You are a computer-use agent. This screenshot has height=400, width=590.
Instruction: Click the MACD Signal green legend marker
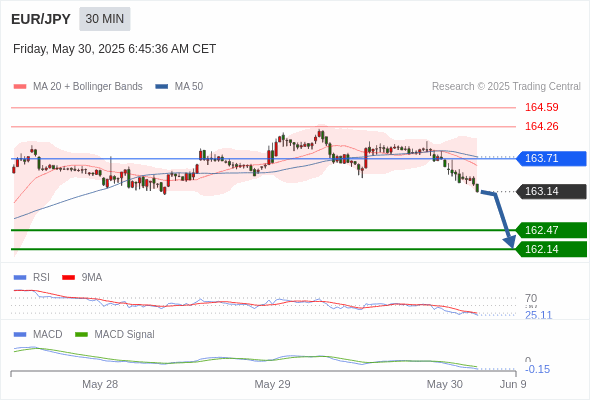click(82, 334)
